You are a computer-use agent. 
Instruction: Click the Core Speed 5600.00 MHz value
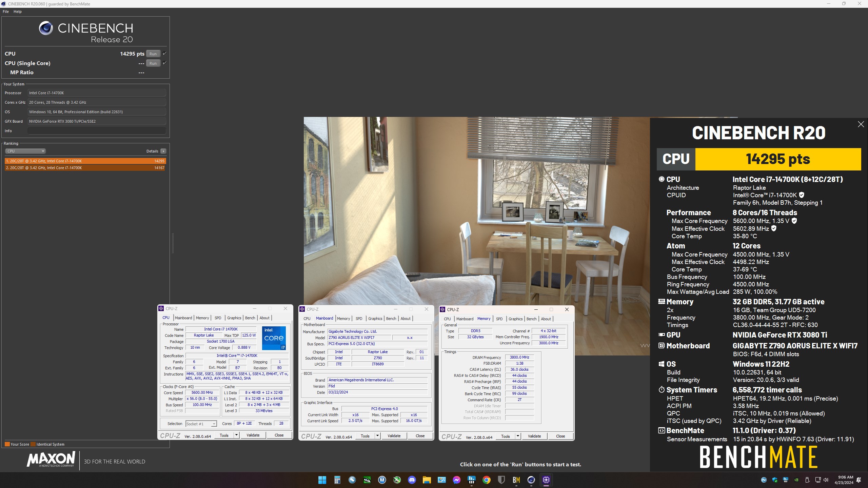click(202, 392)
